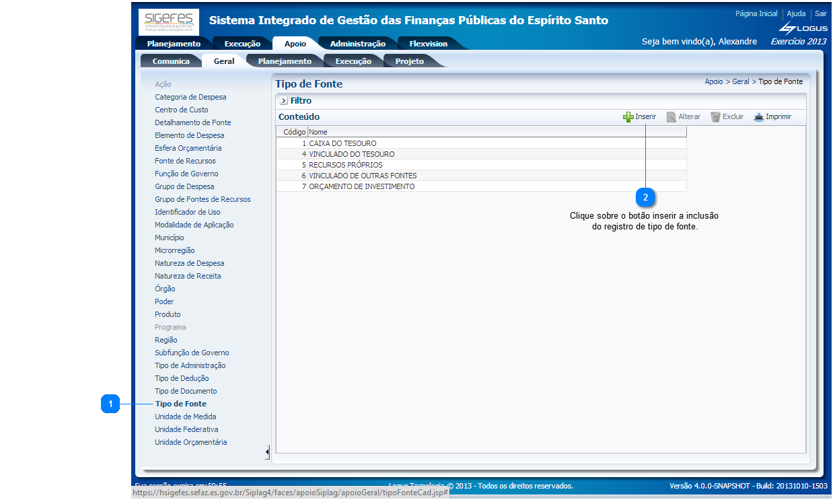
Task: Click the Excluir trash icon
Action: point(715,117)
